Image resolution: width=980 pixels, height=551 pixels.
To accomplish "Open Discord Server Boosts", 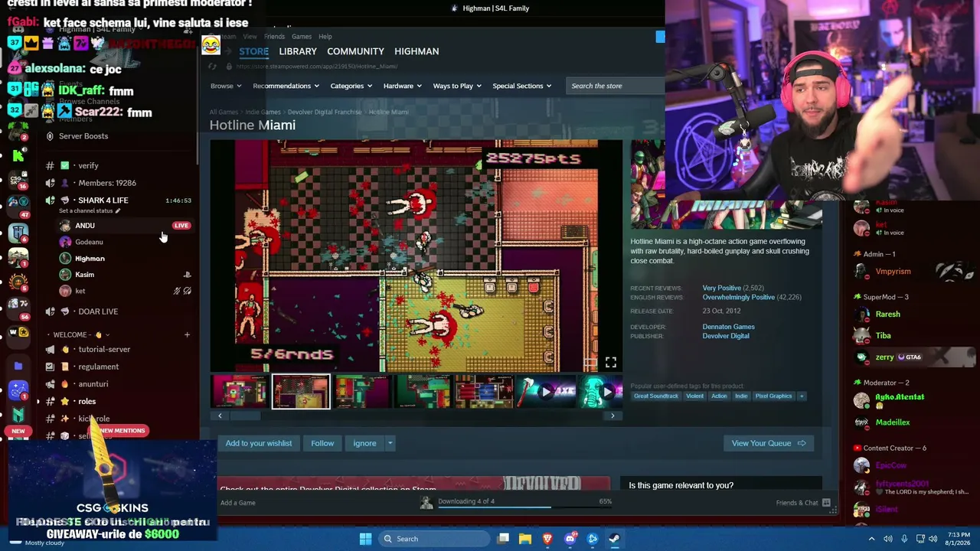I will 83,136.
